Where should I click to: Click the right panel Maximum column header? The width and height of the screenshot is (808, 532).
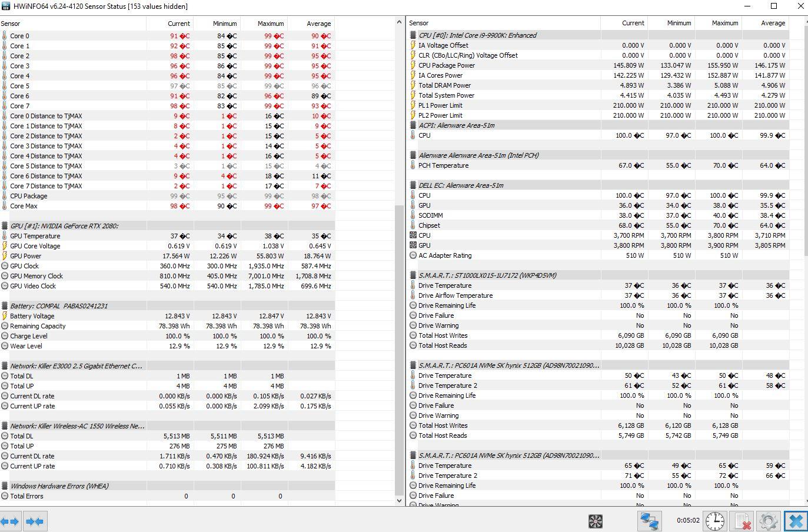724,23
